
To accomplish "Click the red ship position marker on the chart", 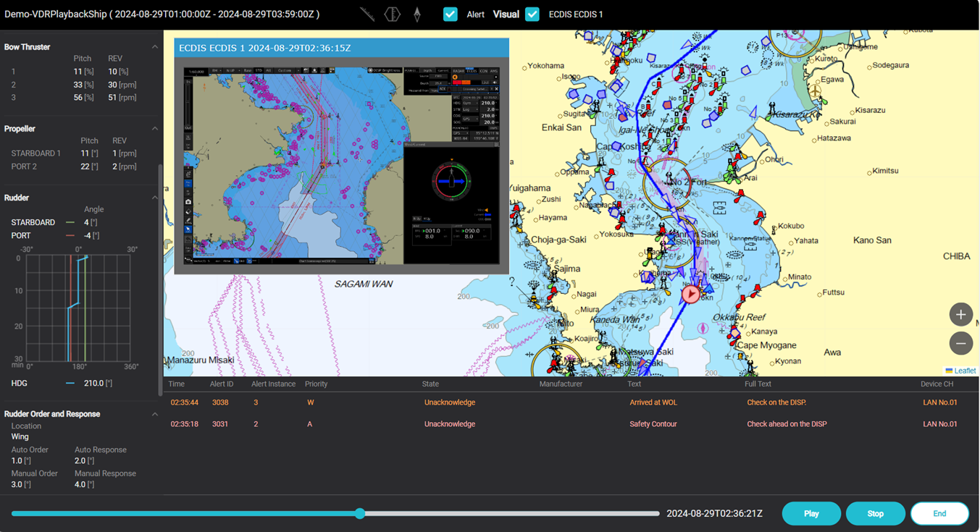I will click(x=691, y=294).
